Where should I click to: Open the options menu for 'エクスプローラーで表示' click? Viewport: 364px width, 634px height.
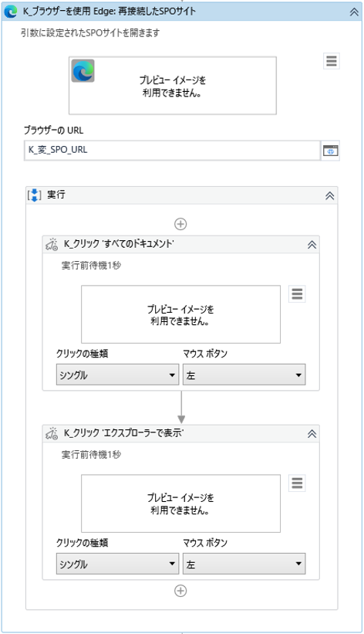coord(297,483)
